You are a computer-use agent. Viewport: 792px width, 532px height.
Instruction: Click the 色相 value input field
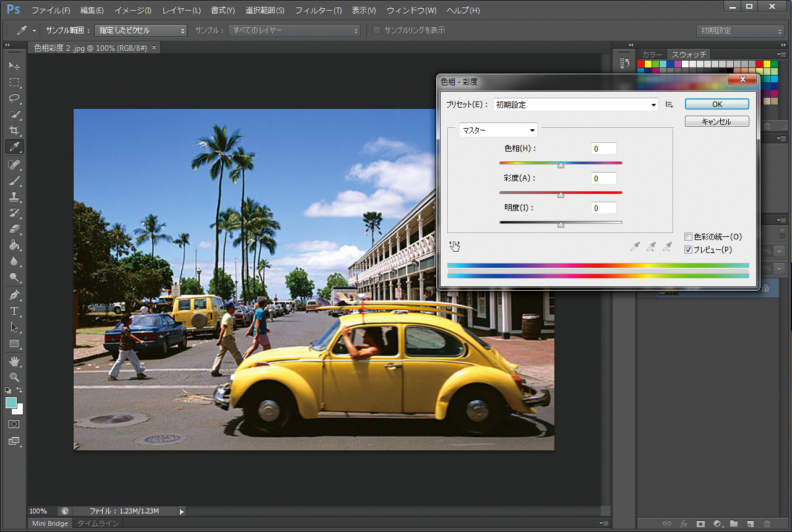603,148
